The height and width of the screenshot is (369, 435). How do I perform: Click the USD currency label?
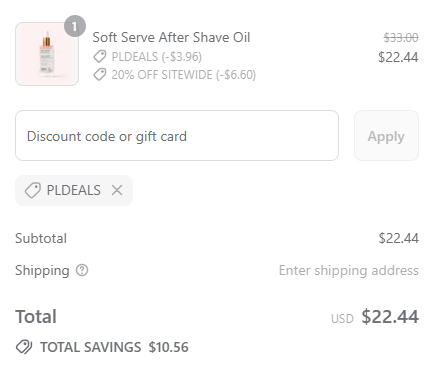point(342,319)
